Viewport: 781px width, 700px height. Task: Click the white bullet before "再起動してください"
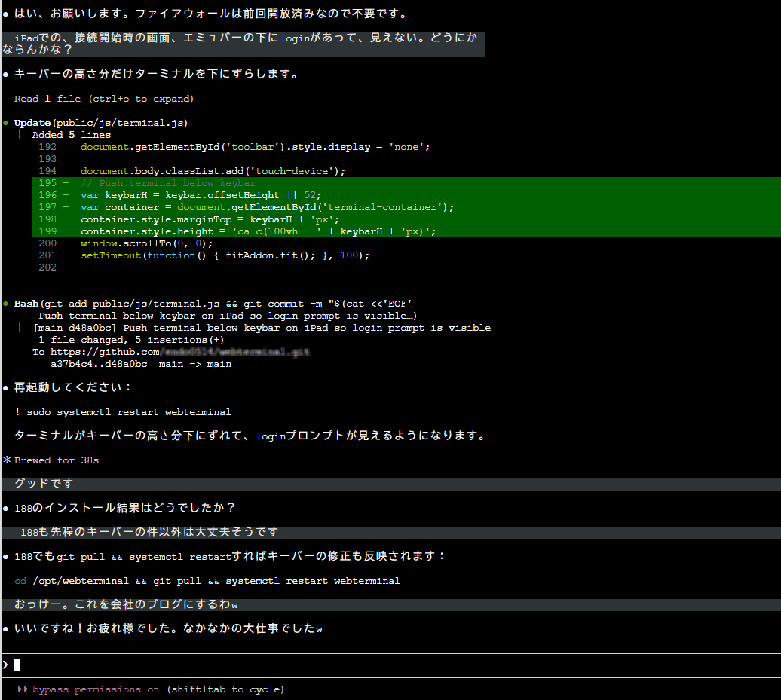click(x=6, y=387)
